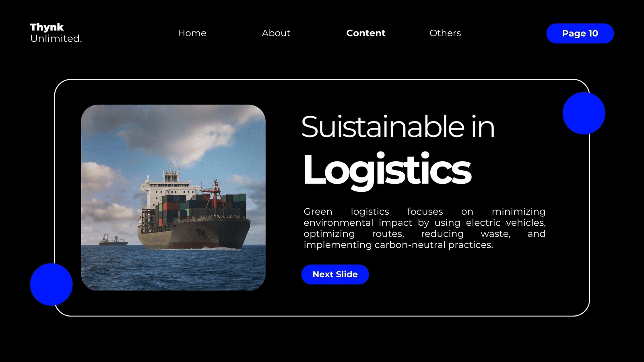Screen dimensions: 644x362
Task: Select the bold 'Logistics' title
Action: coord(387,170)
